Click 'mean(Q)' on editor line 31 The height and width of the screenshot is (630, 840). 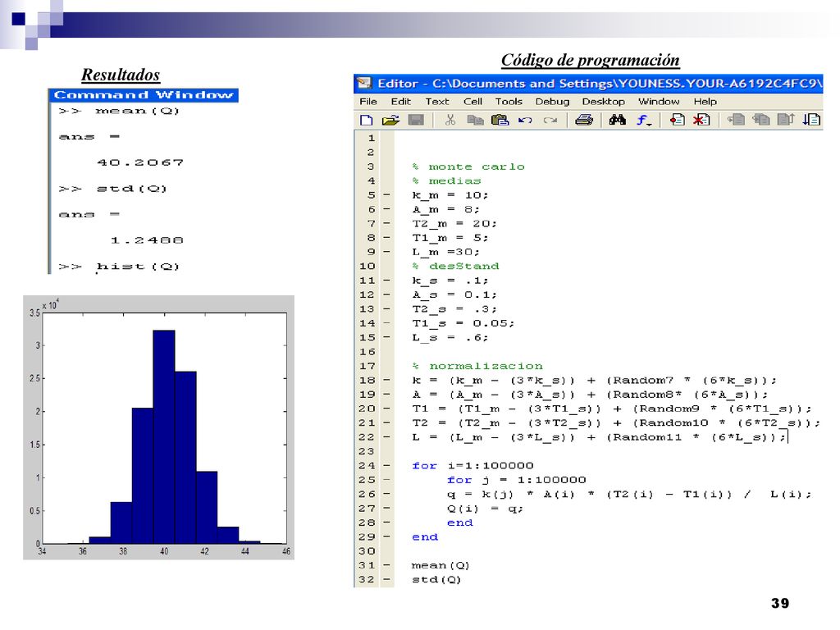pos(441,565)
